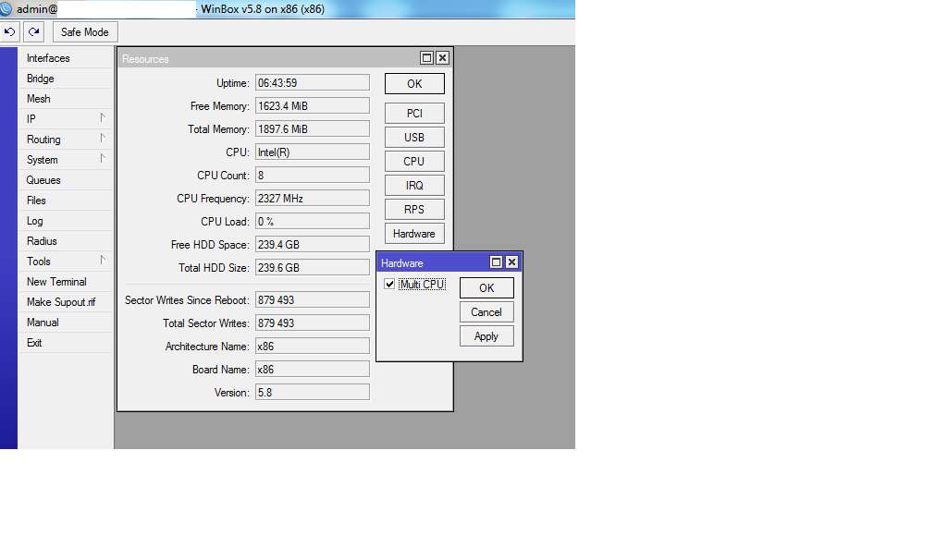Click the redo arrow icon
936x560 pixels.
32,31
